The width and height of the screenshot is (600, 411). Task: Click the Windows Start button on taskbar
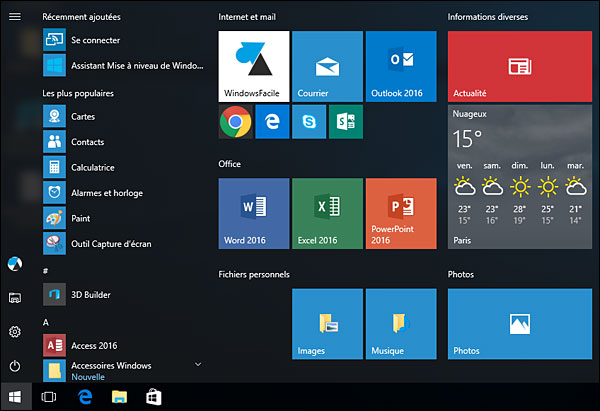click(x=15, y=397)
